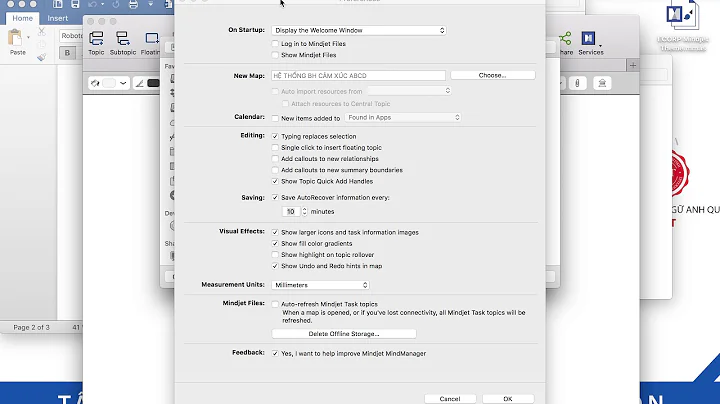Screen dimensions: 720x404
Task: Toggle Save AutoRecover information checkbox
Action: 275,197
